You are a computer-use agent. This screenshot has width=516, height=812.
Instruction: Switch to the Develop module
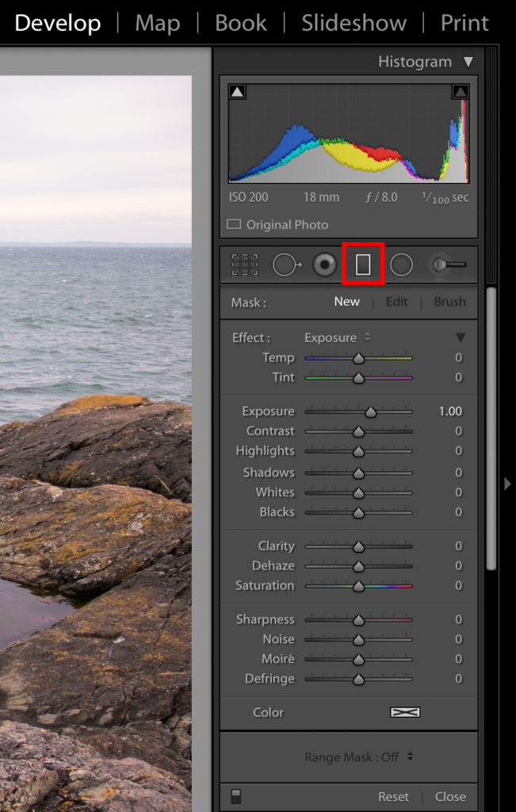tap(57, 23)
